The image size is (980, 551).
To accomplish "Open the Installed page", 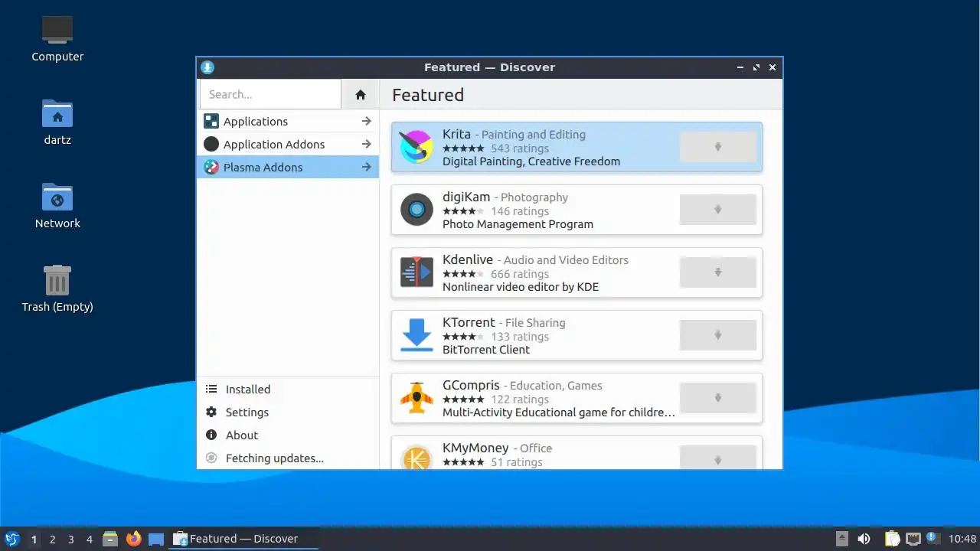I will pos(288,389).
